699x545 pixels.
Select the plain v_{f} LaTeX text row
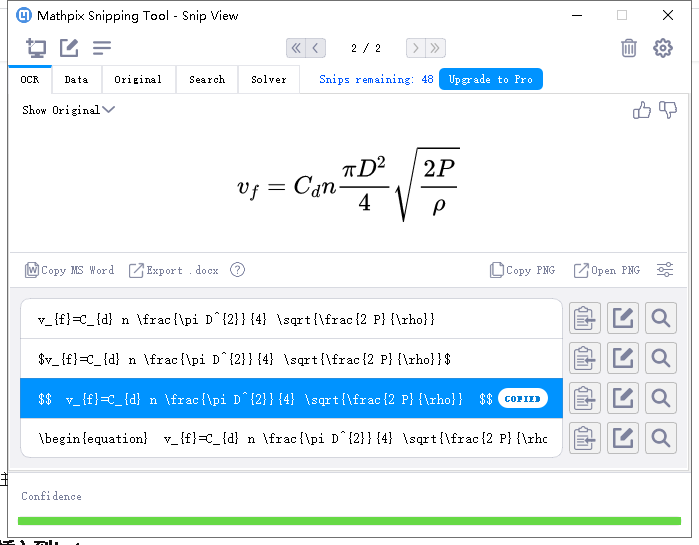pyautogui.click(x=292, y=319)
